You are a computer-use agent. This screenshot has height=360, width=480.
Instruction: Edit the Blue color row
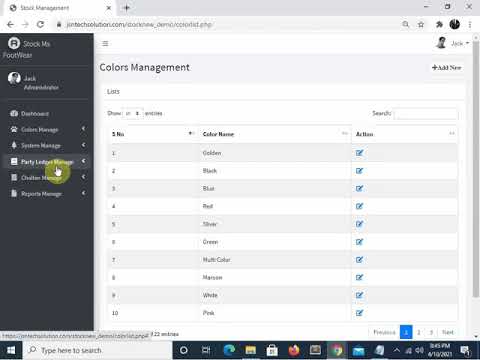coord(359,189)
